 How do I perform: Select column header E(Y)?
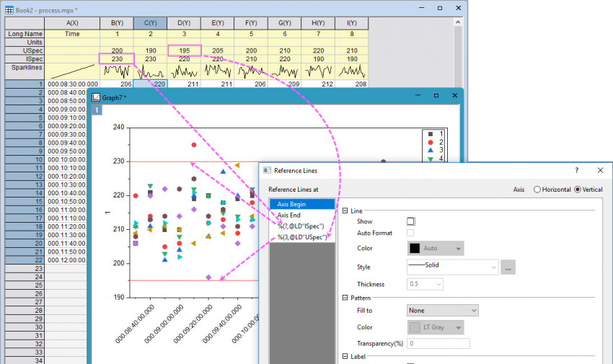click(218, 23)
